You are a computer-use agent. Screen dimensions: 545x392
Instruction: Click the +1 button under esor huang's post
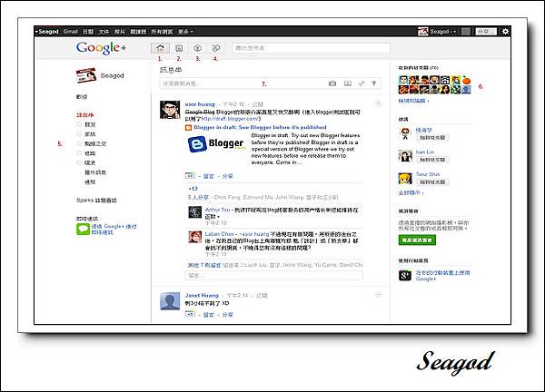click(190, 176)
